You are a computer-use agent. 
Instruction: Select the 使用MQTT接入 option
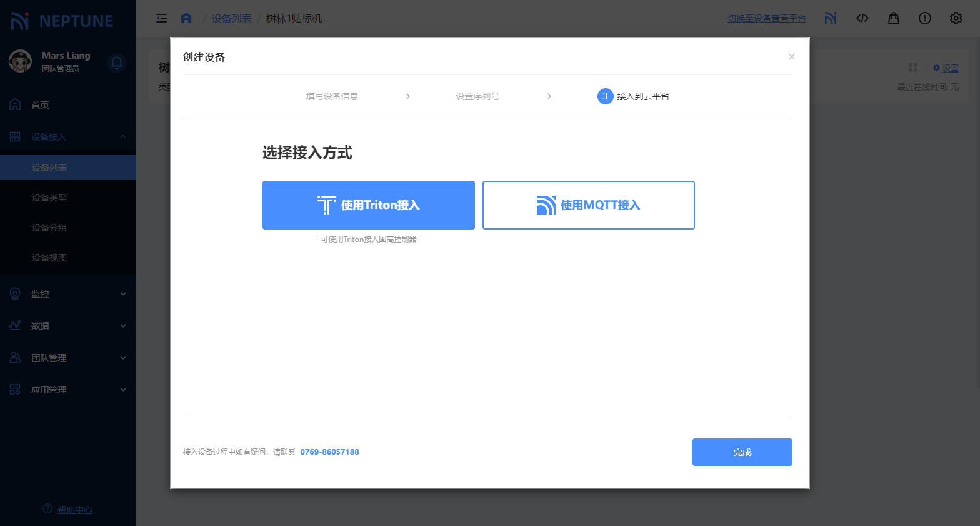pyautogui.click(x=588, y=205)
